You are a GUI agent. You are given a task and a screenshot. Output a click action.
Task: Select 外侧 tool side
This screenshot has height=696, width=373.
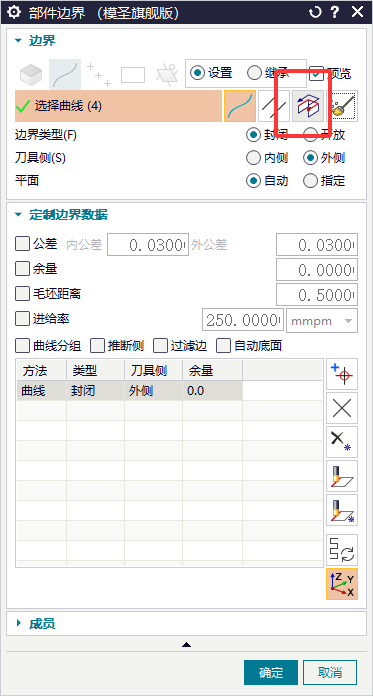[x=310, y=158]
